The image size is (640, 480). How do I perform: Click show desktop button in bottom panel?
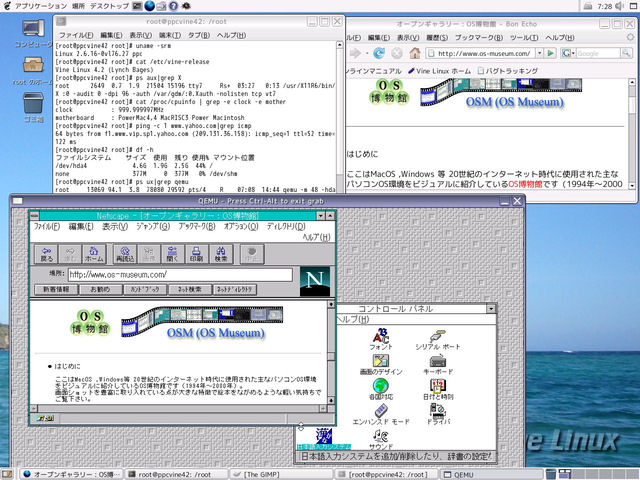pyautogui.click(x=7, y=474)
